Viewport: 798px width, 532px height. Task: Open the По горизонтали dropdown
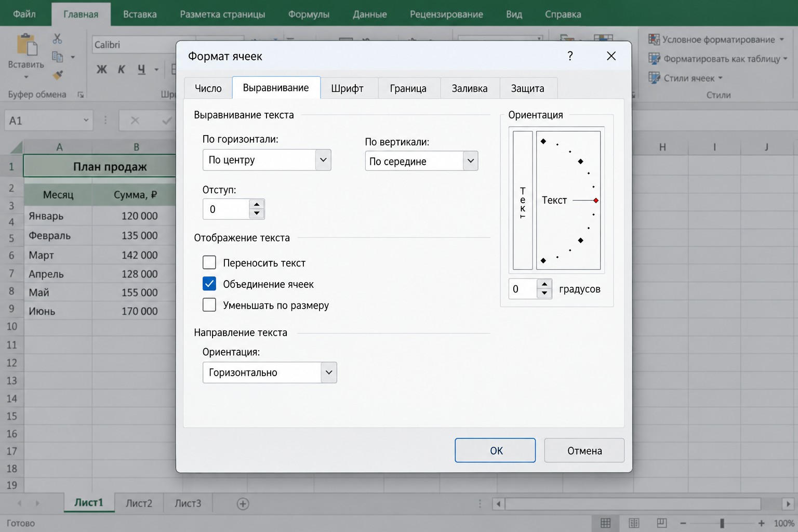(x=323, y=160)
